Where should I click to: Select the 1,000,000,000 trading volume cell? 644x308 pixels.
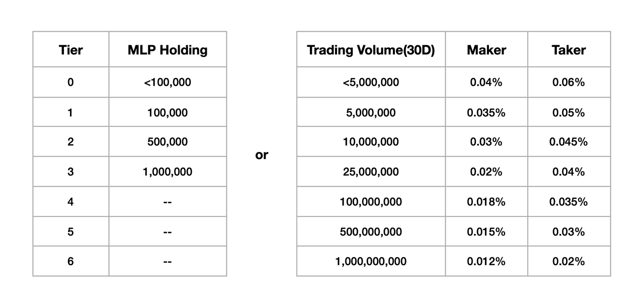point(371,261)
